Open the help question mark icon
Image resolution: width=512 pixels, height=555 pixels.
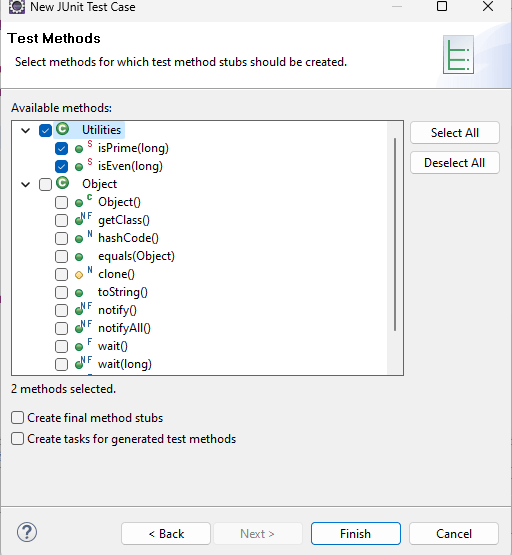[x=27, y=532]
